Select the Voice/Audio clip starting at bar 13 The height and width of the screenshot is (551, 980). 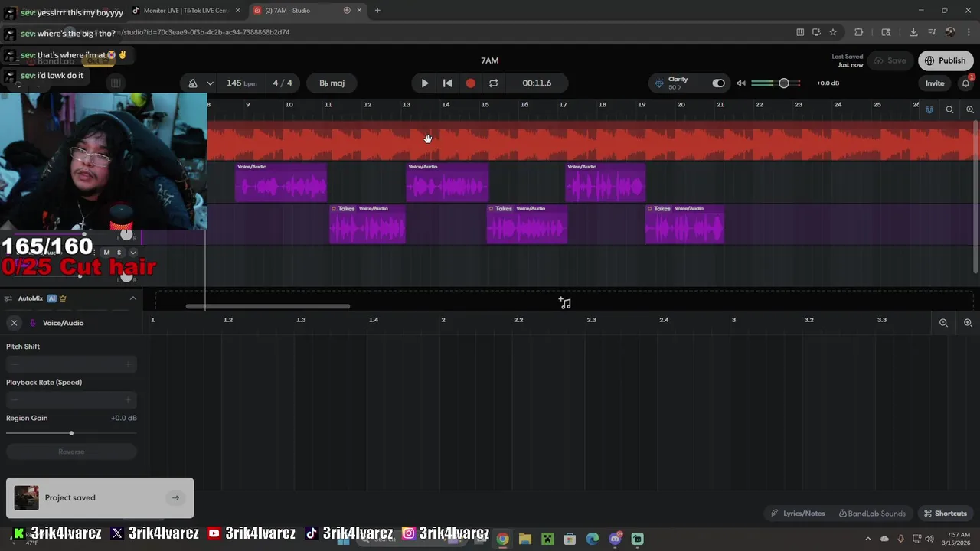tap(447, 182)
